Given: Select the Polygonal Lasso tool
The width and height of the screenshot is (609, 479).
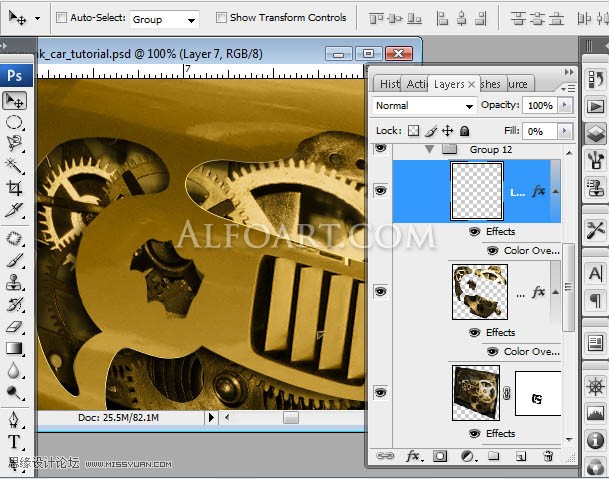Looking at the screenshot, I should [15, 143].
